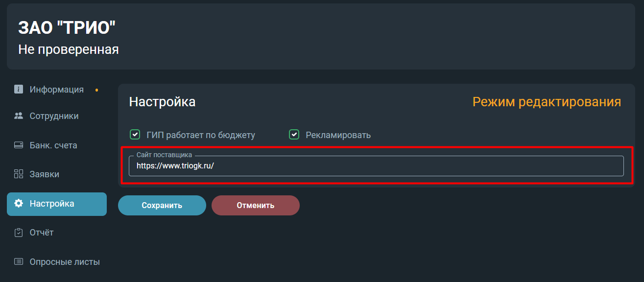644x282 pixels.
Task: Click the grid icon next to Заявки
Action: pyautogui.click(x=19, y=174)
